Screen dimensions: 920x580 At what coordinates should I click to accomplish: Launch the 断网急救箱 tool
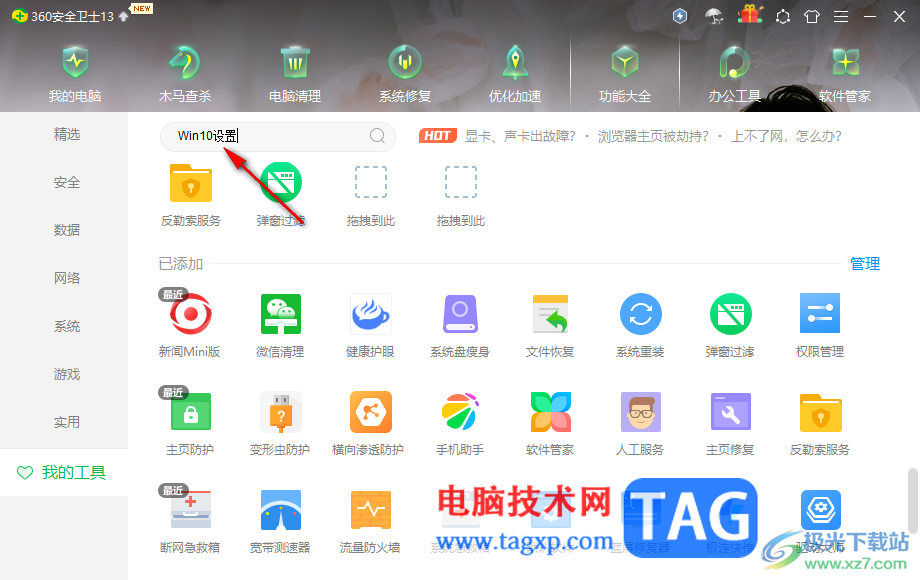(x=190, y=521)
